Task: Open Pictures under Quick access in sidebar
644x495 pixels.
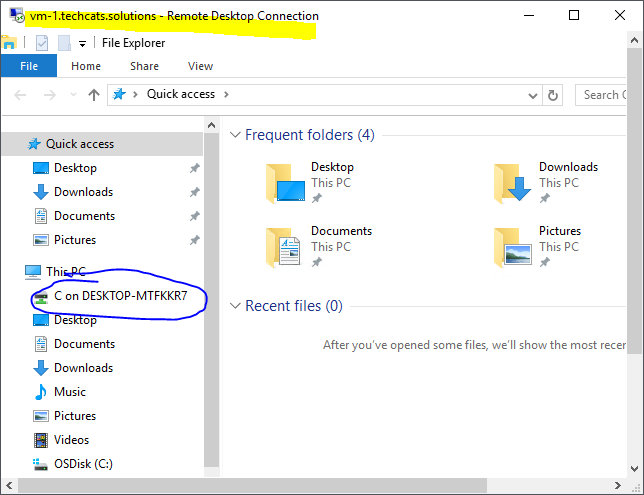Action: pyautogui.click(x=75, y=240)
